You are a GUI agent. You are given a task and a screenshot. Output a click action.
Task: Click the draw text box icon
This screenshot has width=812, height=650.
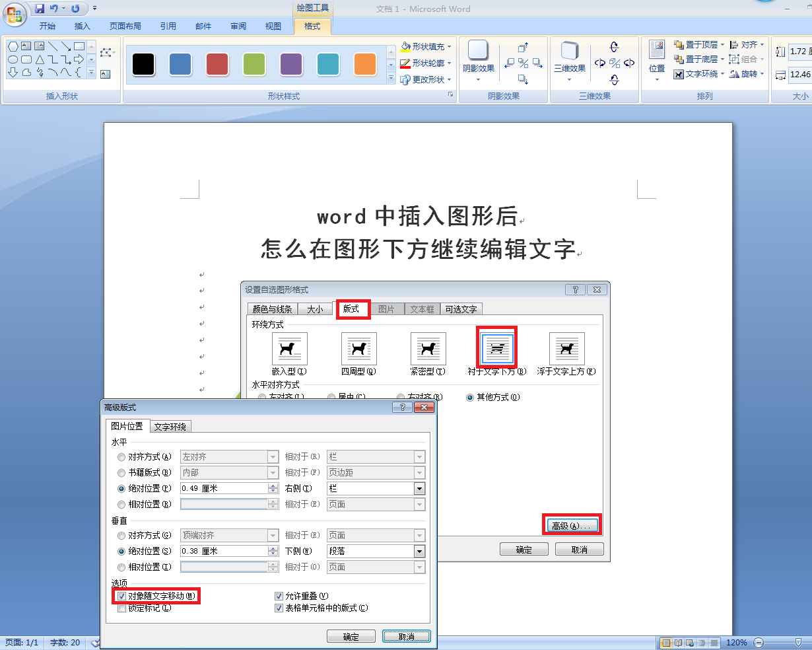106,74
